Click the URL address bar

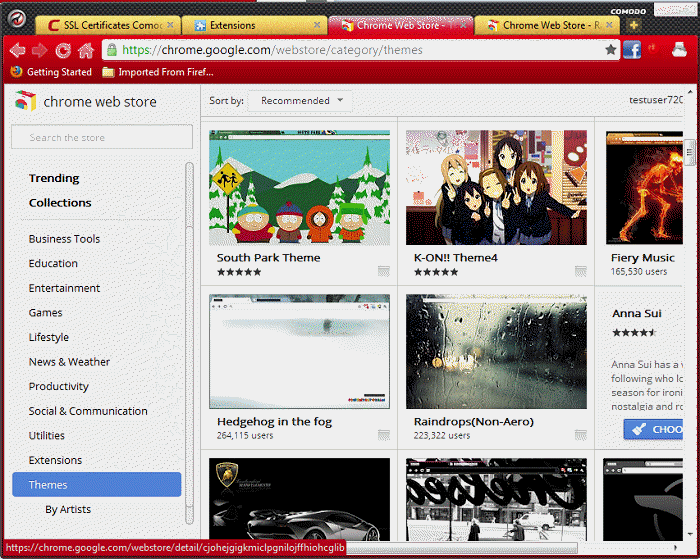[361, 50]
